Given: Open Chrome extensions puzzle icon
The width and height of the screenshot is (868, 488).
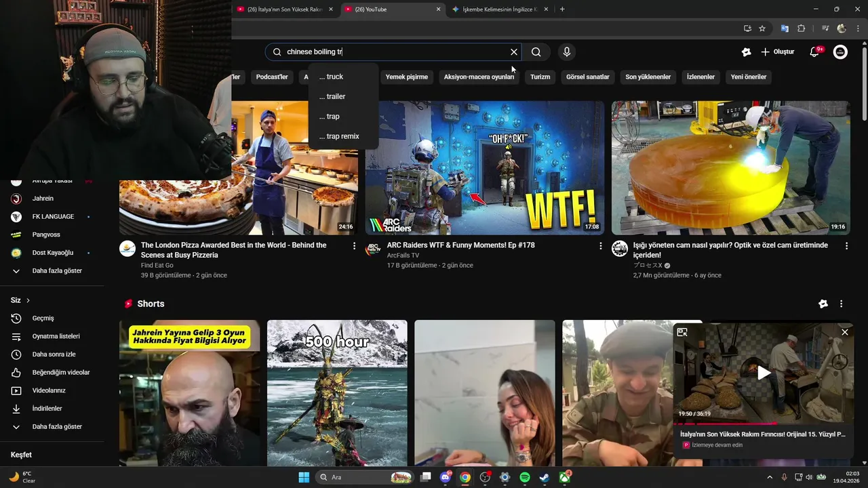Looking at the screenshot, I should [801, 28].
